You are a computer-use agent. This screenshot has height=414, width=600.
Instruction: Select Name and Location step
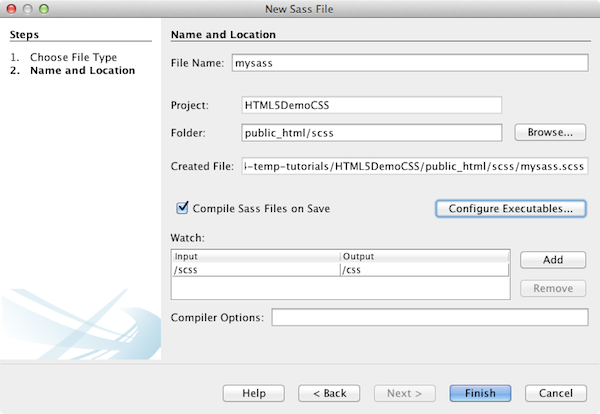82,71
